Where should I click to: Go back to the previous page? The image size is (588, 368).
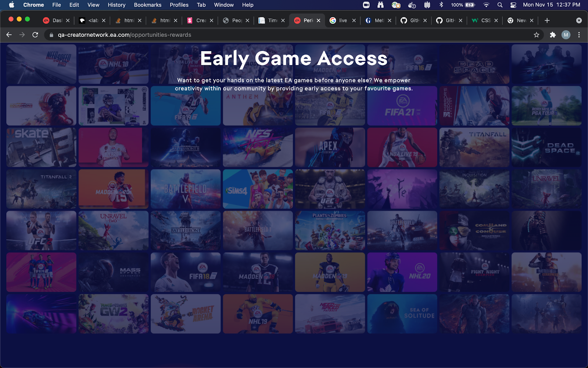coord(9,35)
